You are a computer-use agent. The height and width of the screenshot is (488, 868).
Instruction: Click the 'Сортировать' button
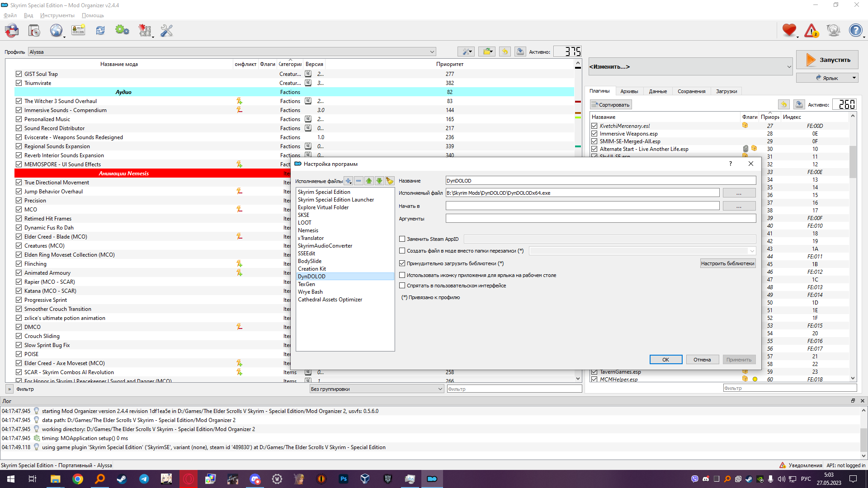click(x=611, y=105)
